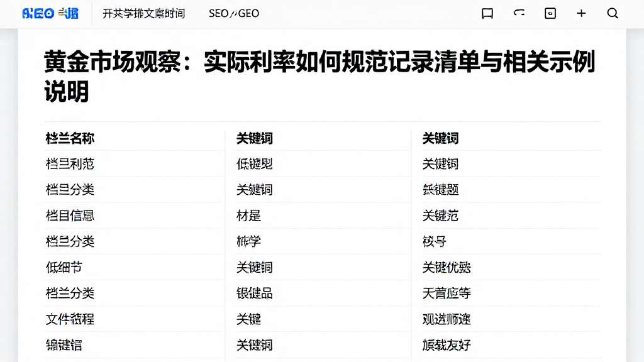Select the cell reading 银键品

pos(254,293)
